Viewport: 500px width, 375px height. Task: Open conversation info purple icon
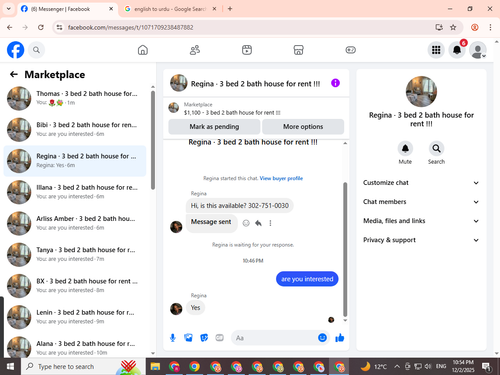[x=335, y=83]
